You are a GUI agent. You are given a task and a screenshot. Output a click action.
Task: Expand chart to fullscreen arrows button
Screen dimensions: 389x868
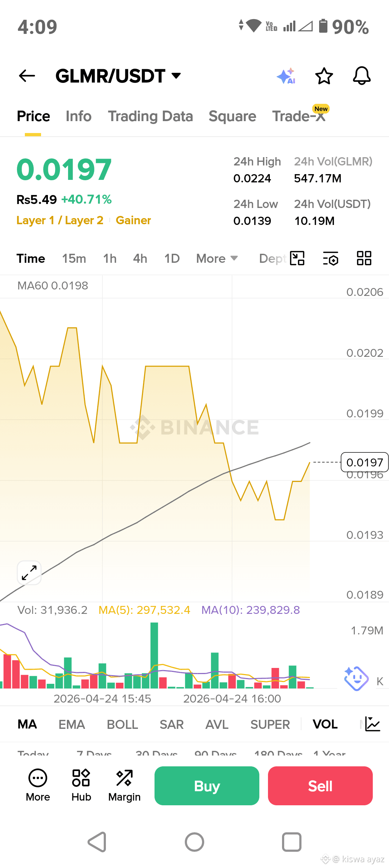(29, 573)
